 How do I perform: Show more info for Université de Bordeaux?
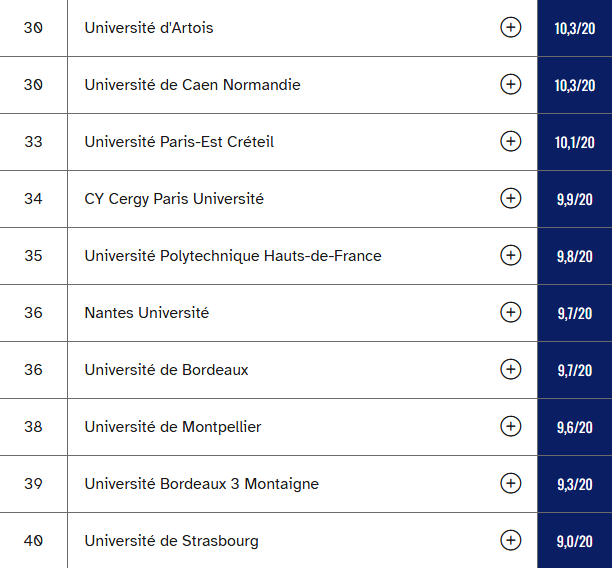tap(511, 370)
